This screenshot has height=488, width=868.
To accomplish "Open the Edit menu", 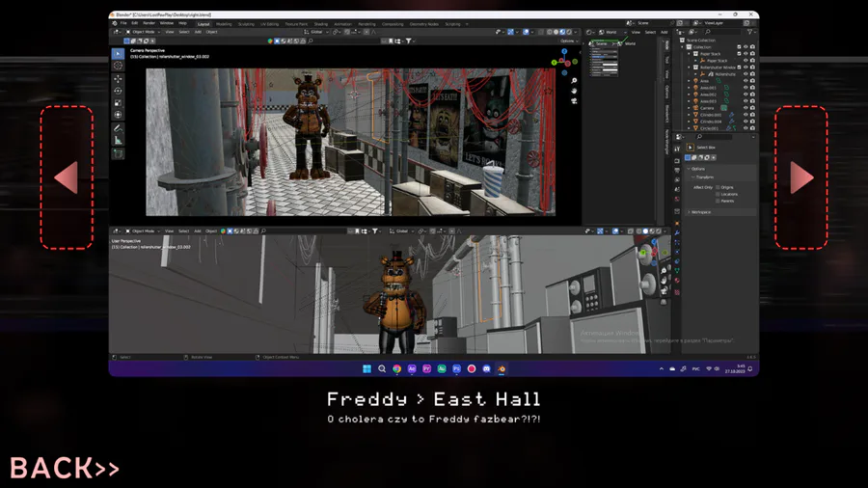I will 134,23.
